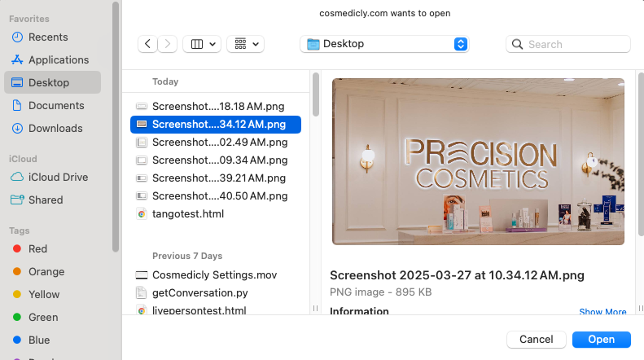Viewport: 644px width, 360px height.
Task: Click the preview file name heading
Action: click(457, 275)
